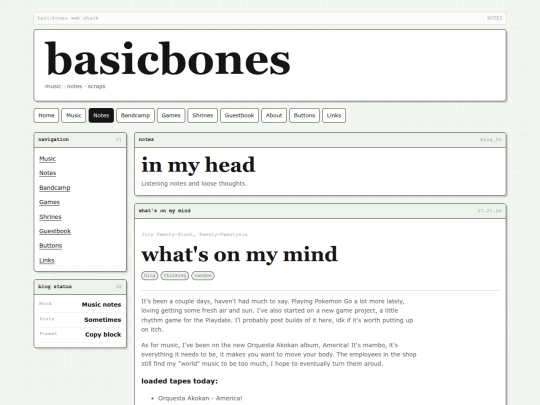Click the paragraph beginning 'It's been a couple days'
The image size is (540, 405).
click(277, 315)
